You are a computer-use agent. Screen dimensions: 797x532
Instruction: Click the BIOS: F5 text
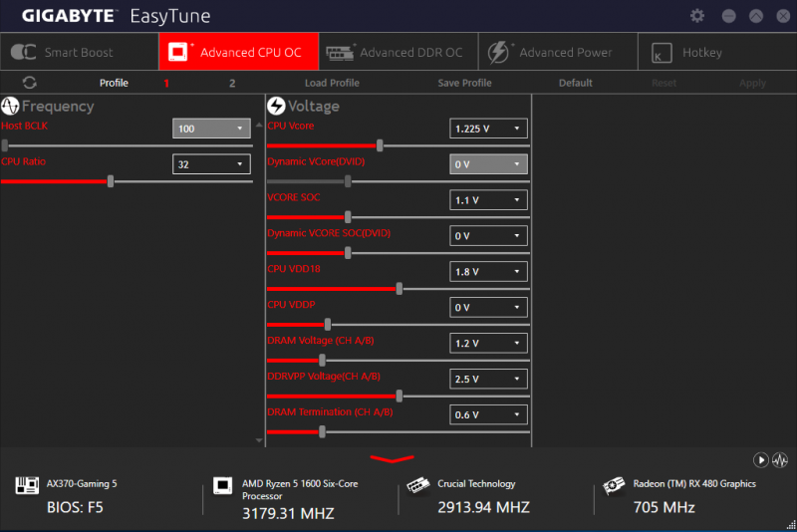pos(75,508)
